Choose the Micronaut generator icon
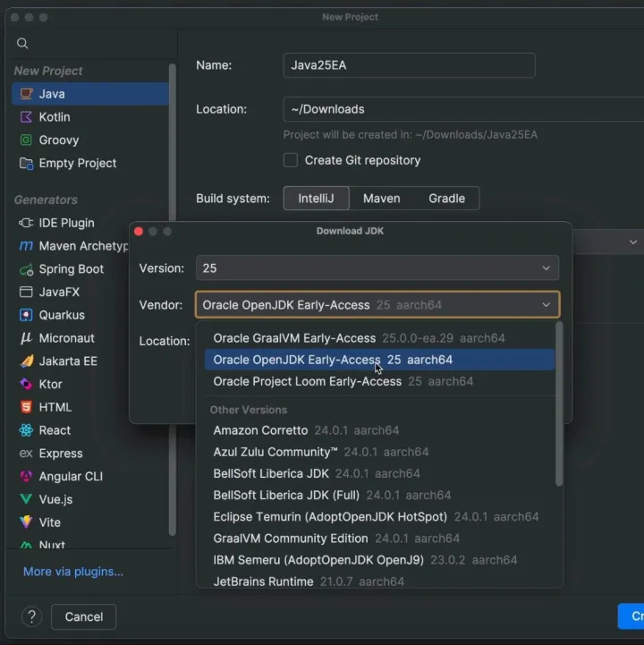Screen dimensions: 644x645 pyautogui.click(x=26, y=338)
